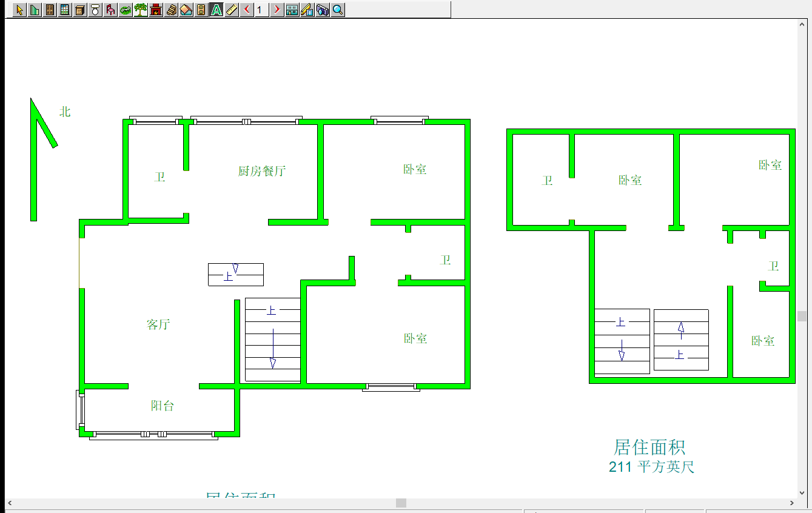Pick the fireplace tool
This screenshot has width=812, height=513.
[x=156, y=10]
